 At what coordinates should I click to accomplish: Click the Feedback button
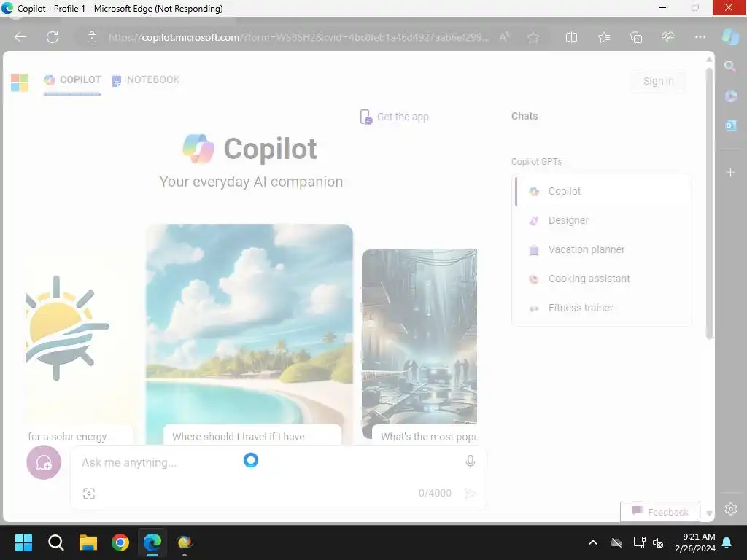tap(659, 512)
